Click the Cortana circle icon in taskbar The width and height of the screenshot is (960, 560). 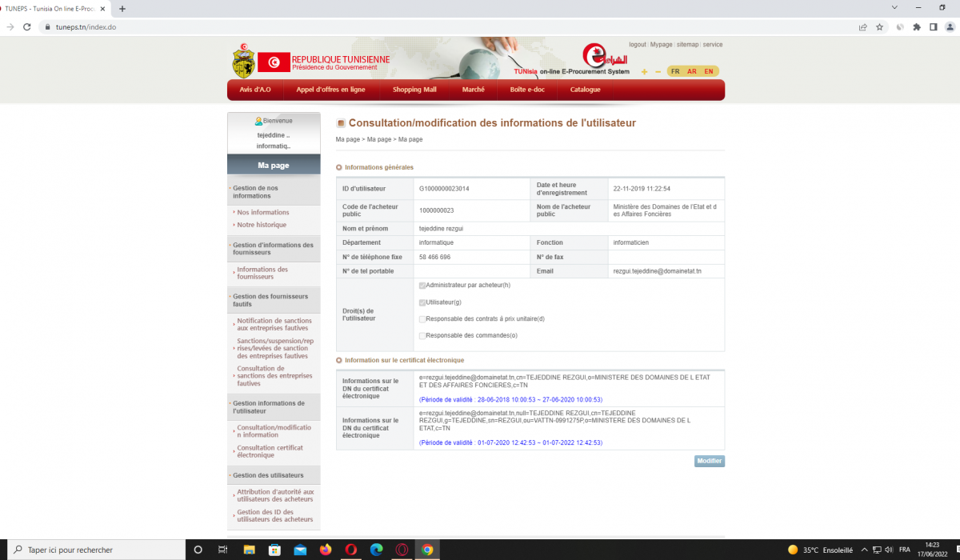pyautogui.click(x=198, y=550)
